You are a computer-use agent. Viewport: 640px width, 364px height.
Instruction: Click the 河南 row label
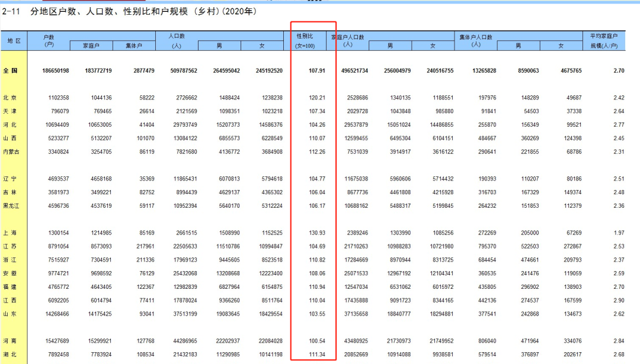10,341
